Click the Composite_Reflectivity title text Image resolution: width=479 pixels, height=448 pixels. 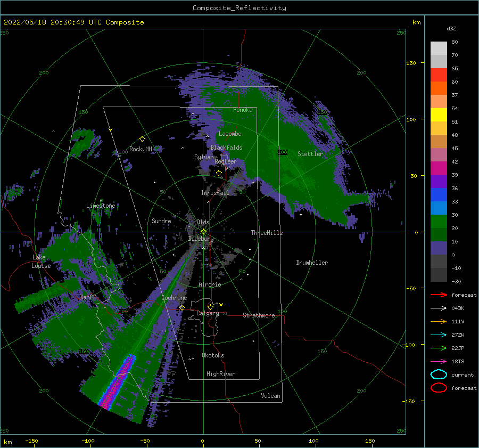(239, 8)
